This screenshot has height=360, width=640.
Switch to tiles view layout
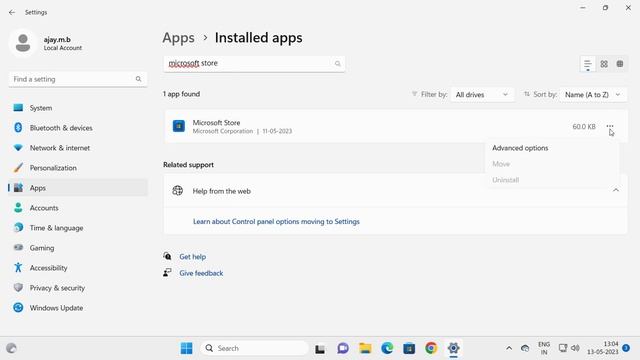tap(620, 64)
